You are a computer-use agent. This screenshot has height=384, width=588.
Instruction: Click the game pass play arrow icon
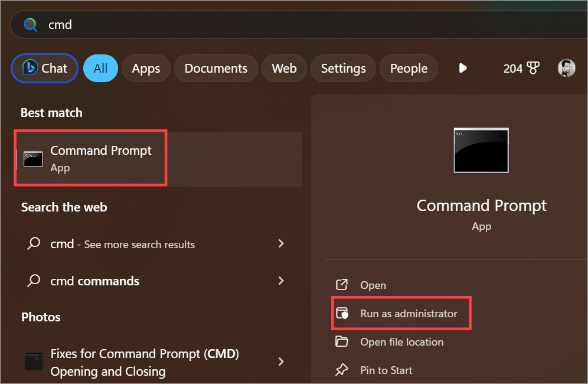(463, 68)
